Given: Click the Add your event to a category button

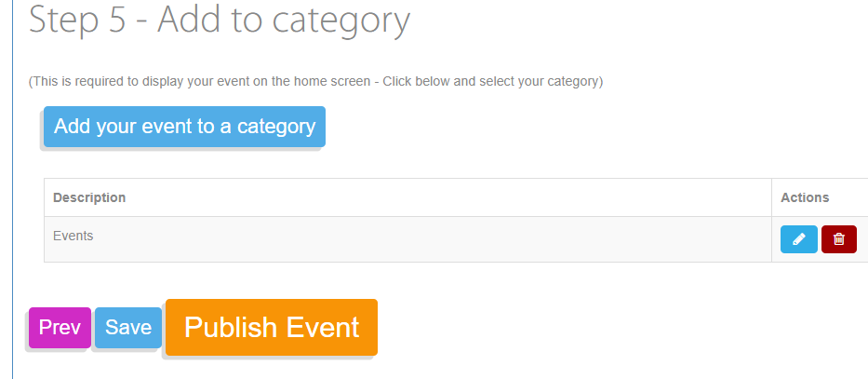Looking at the screenshot, I should coord(184,127).
